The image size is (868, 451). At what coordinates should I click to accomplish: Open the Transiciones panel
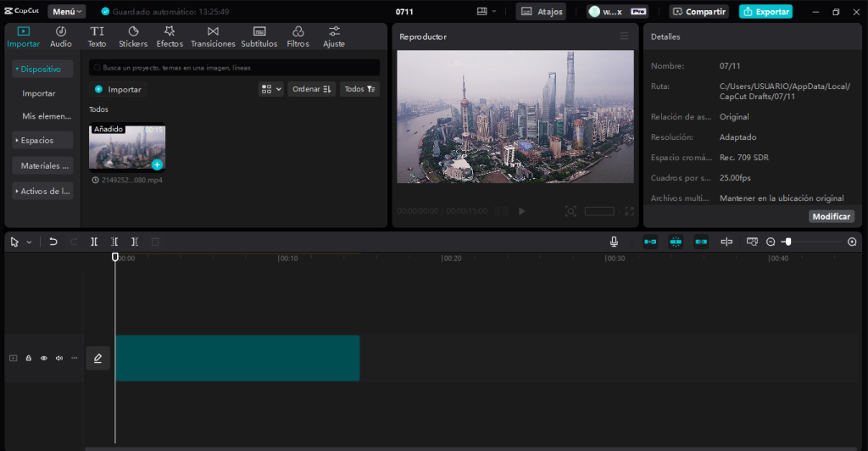pos(213,36)
